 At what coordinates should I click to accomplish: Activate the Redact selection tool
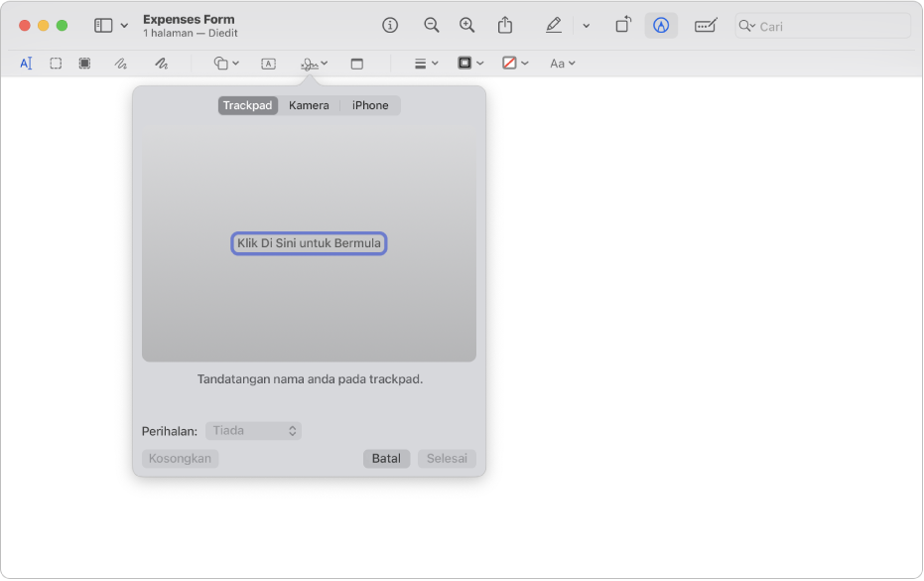[x=85, y=64]
